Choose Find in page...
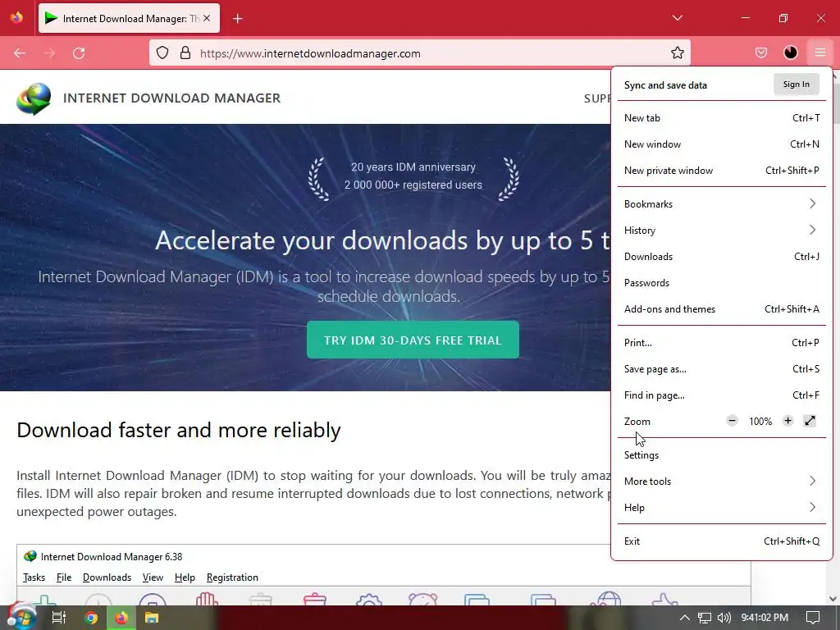This screenshot has width=840, height=630. [x=722, y=395]
